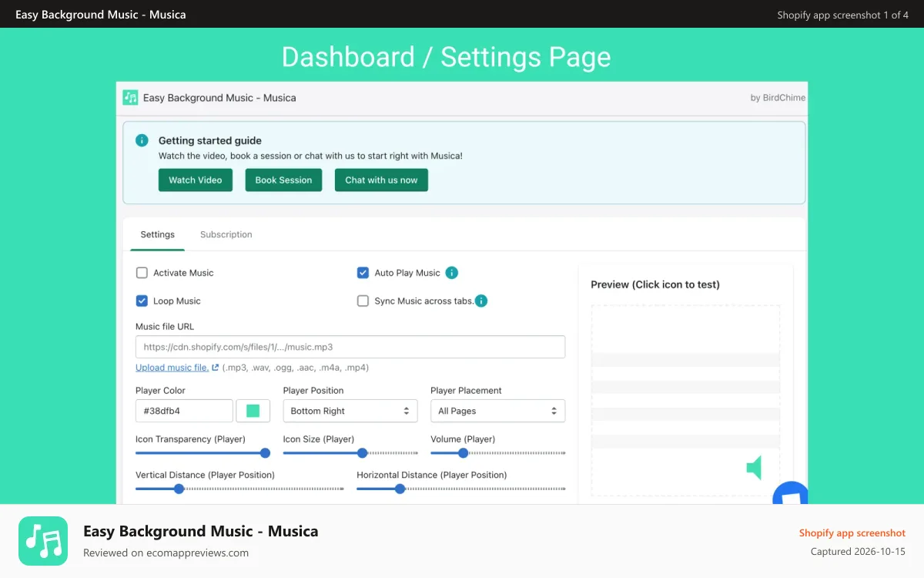The image size is (924, 578).
Task: Open the Upload music file link
Action: (172, 368)
